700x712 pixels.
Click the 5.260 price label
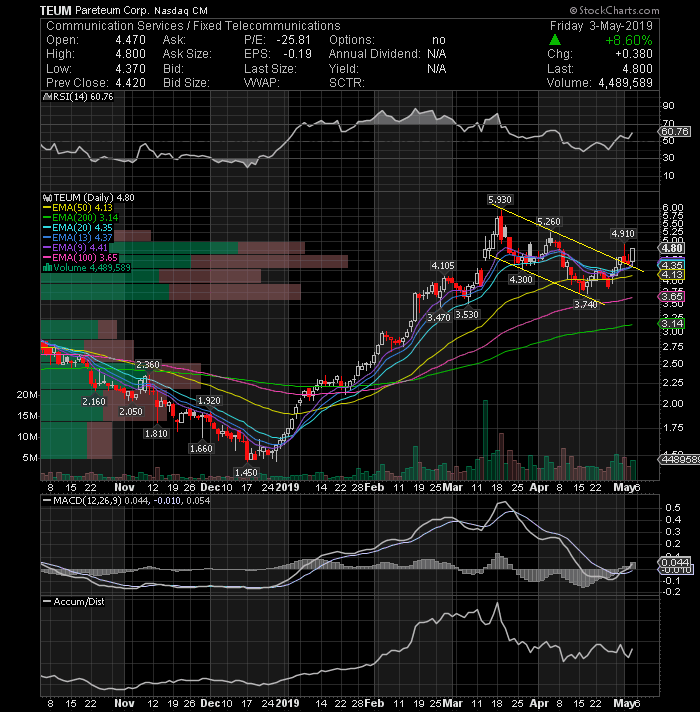pos(549,222)
